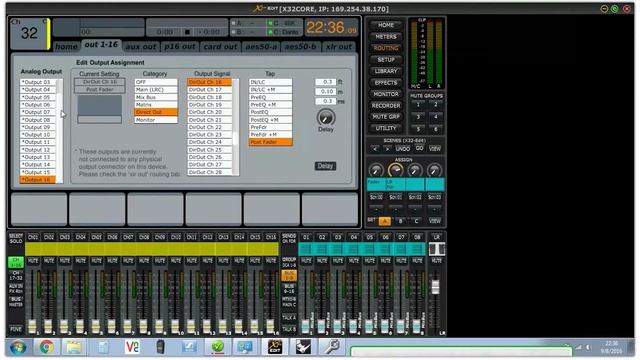Click the delay feet value field
This screenshot has height=360, width=640.
coord(326,82)
